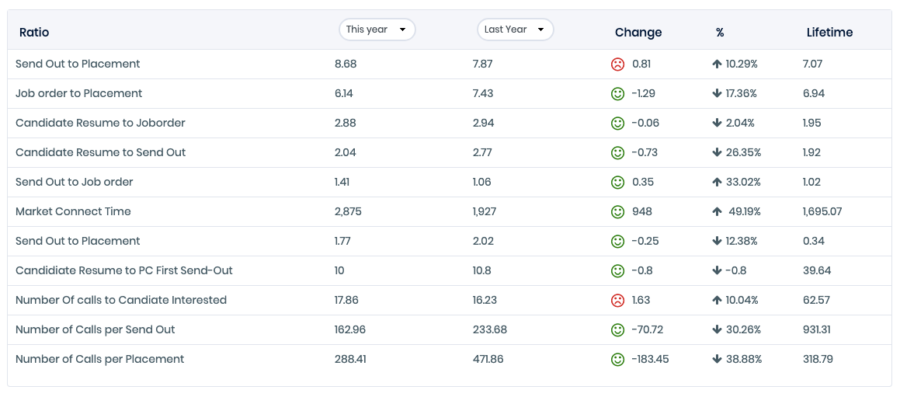Image resolution: width=900 pixels, height=397 pixels.
Task: Open the This year dropdown
Action: click(x=377, y=30)
